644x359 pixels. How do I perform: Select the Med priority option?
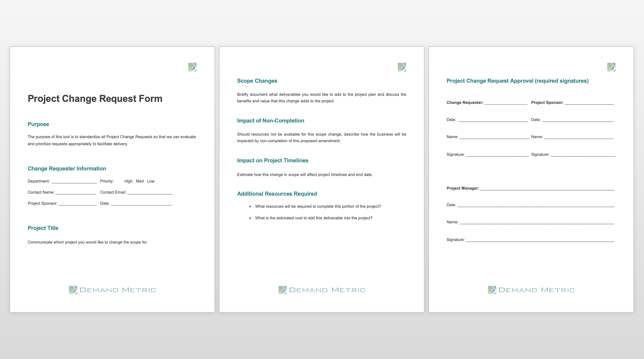pyautogui.click(x=140, y=181)
